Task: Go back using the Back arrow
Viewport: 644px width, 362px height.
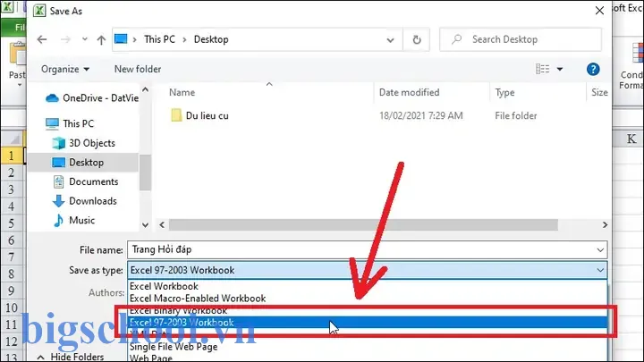Action: [42, 39]
